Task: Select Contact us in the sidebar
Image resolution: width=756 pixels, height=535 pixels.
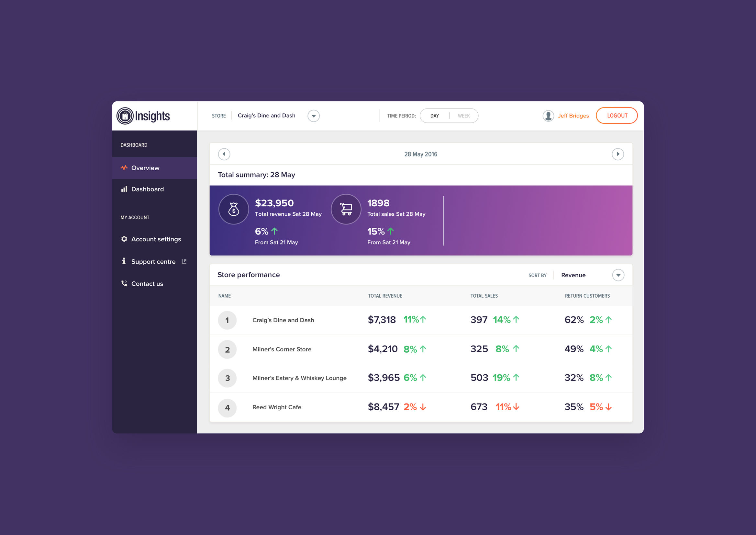Action: pos(147,284)
